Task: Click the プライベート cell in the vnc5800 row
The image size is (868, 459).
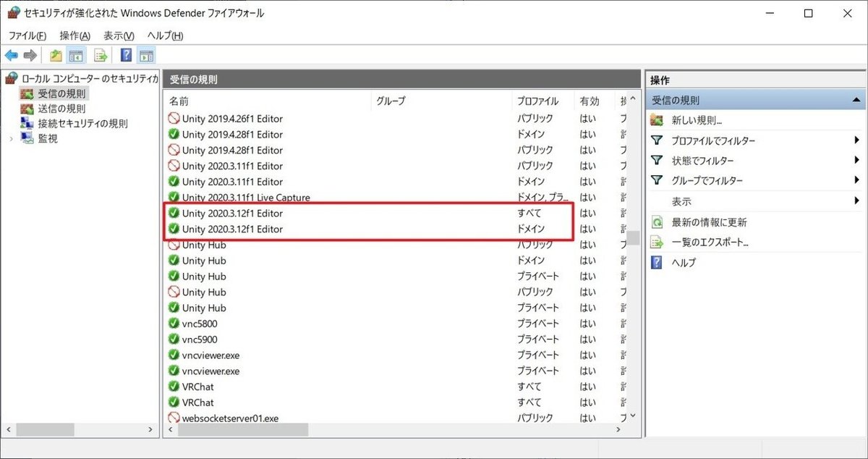Action: (537, 324)
